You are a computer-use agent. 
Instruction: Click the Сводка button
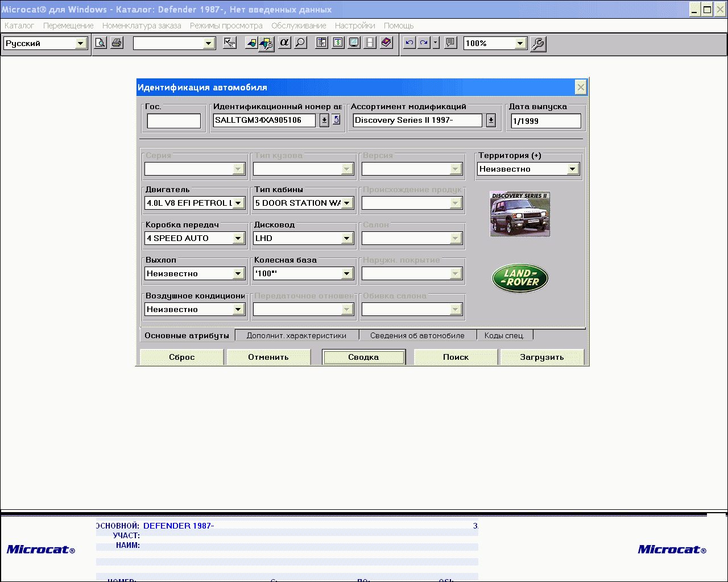[363, 357]
